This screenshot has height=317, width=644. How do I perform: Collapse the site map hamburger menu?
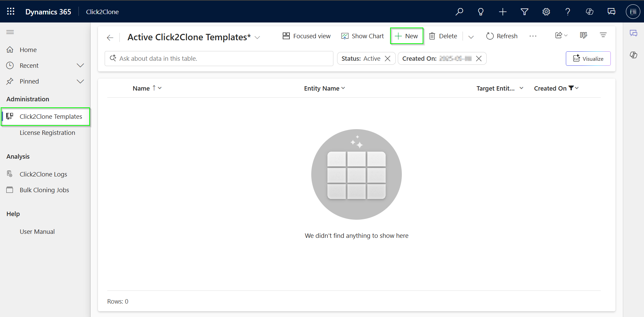coord(10,32)
